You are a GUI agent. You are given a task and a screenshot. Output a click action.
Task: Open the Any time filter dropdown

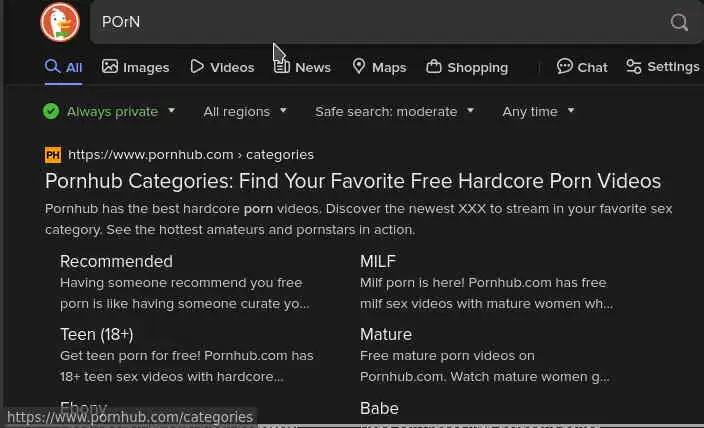coord(538,111)
